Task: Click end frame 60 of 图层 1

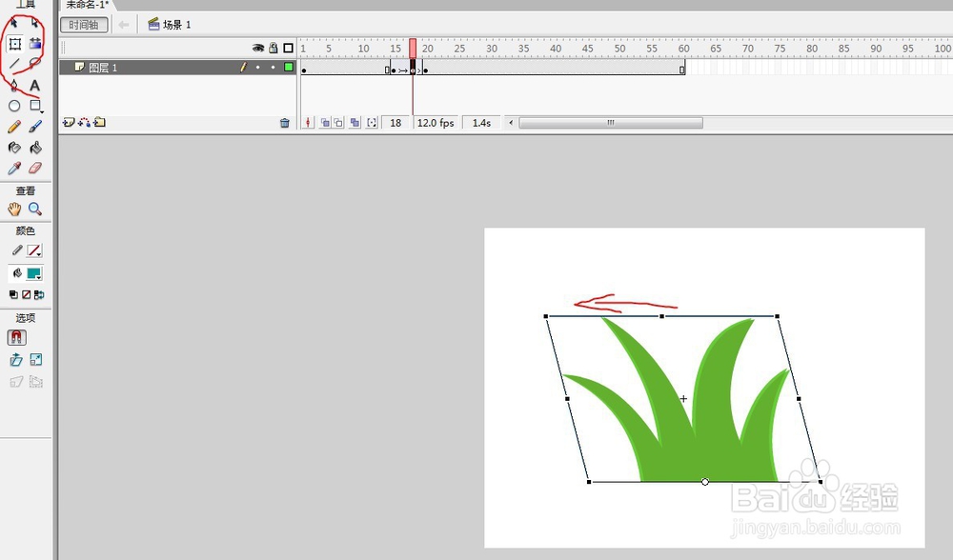Action: 682,68
